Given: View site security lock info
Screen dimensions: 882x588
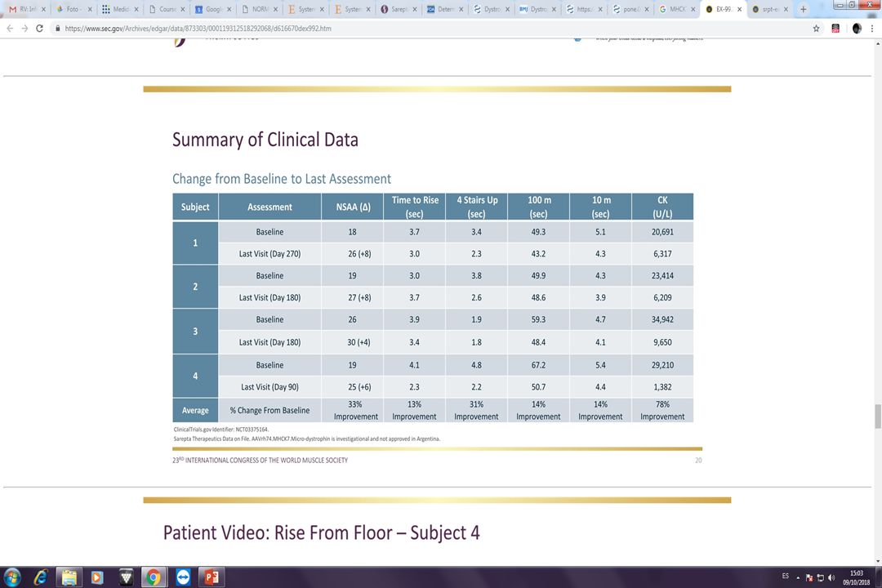Looking at the screenshot, I should pyautogui.click(x=57, y=28).
